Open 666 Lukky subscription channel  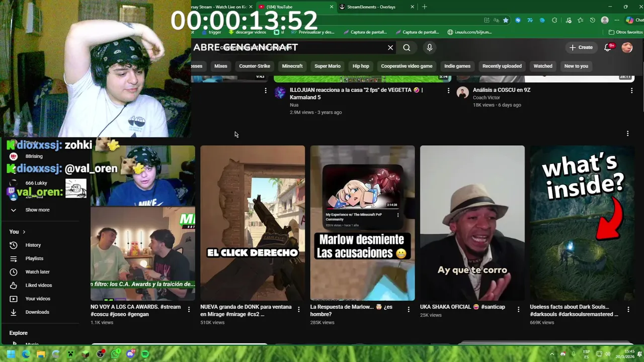(36, 183)
